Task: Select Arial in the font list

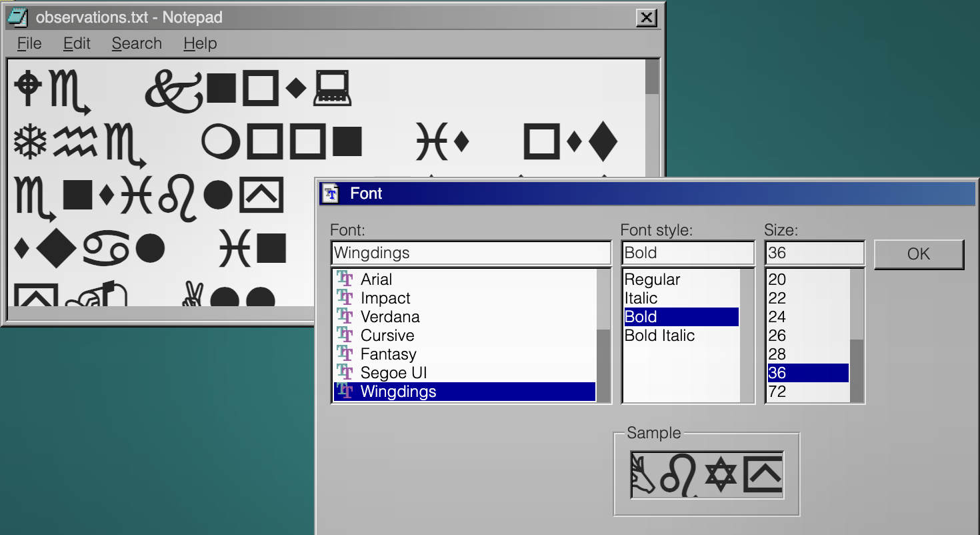Action: click(x=465, y=279)
